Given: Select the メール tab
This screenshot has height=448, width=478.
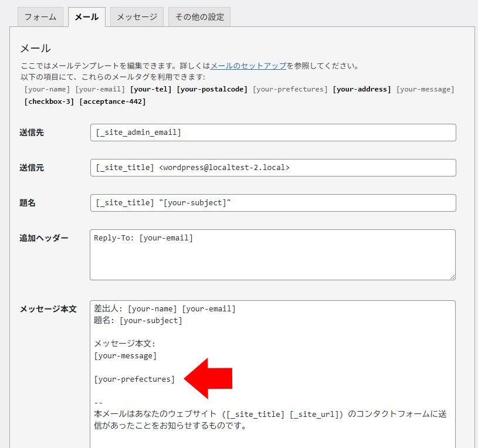Looking at the screenshot, I should 86,17.
